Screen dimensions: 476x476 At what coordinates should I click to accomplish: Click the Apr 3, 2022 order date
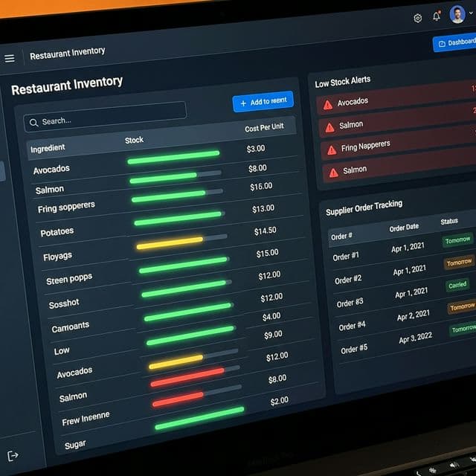pos(416,338)
